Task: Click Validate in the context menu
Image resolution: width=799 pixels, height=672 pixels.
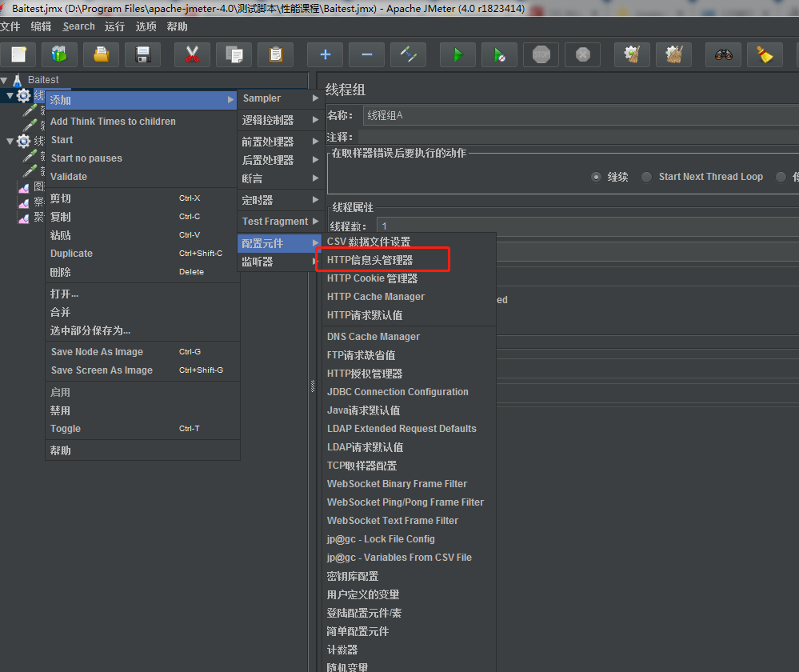Action: point(142,177)
